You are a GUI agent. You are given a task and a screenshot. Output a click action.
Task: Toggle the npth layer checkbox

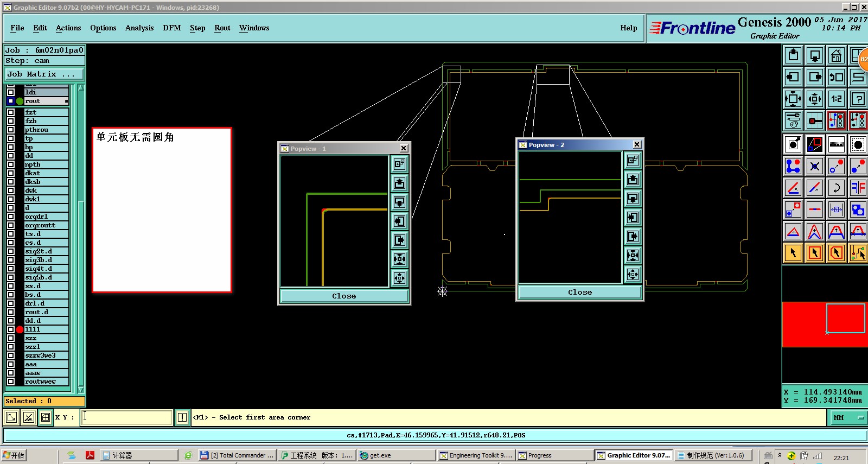pyautogui.click(x=11, y=164)
